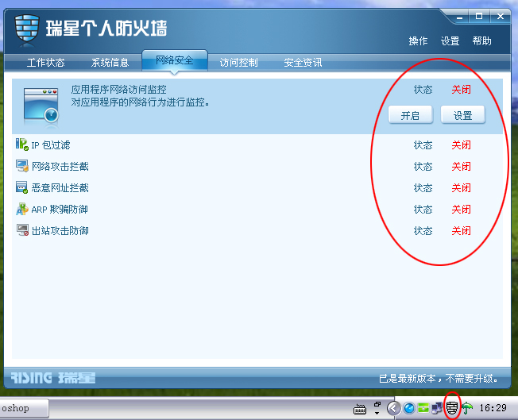
Task: Click the keyboard input method icon
Action: tap(360, 410)
